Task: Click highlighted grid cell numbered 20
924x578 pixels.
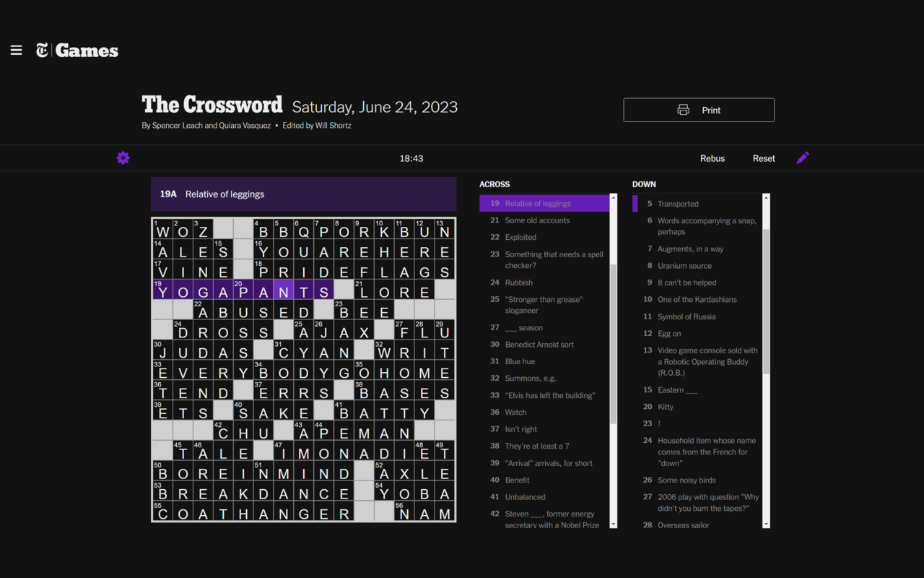Action: (x=243, y=290)
